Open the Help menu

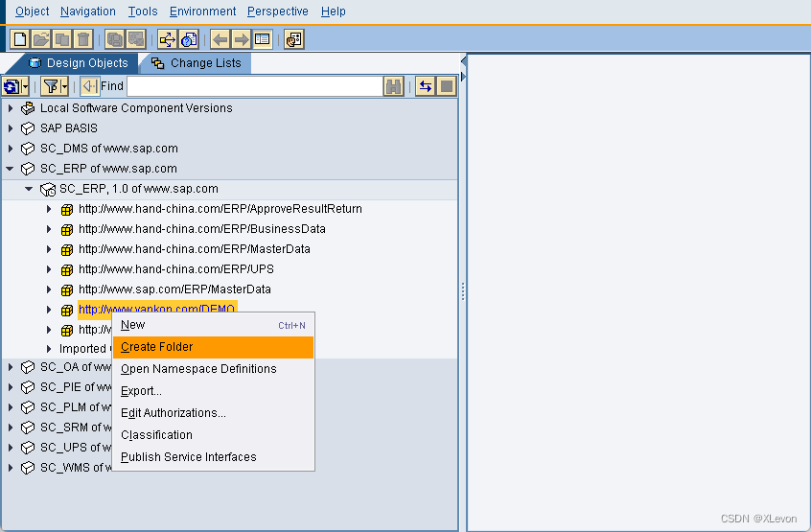[x=333, y=12]
